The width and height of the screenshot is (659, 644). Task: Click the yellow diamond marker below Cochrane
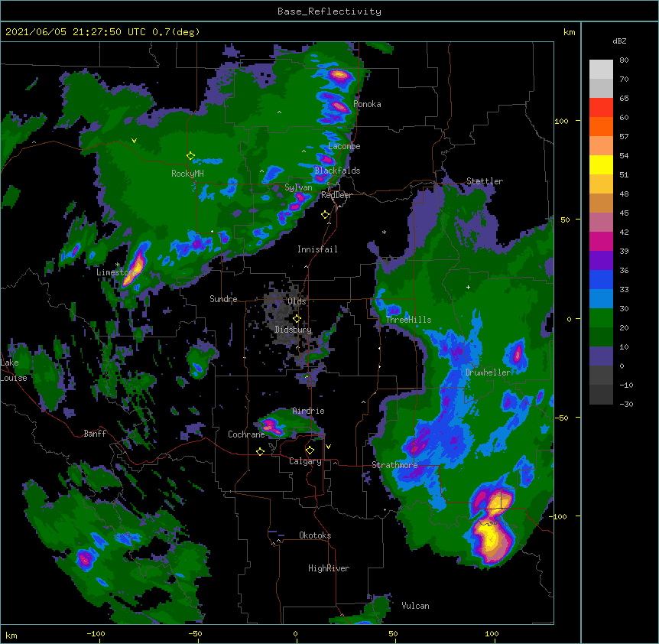click(x=260, y=451)
